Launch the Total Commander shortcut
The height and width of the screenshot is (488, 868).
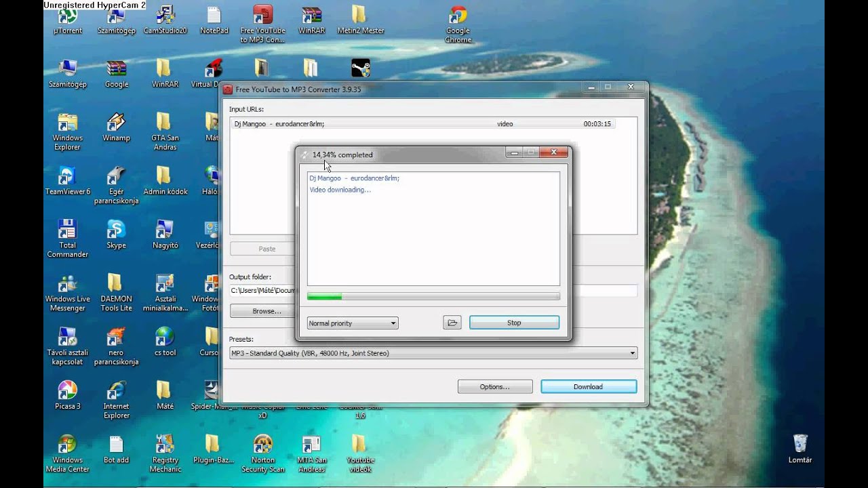click(x=67, y=239)
